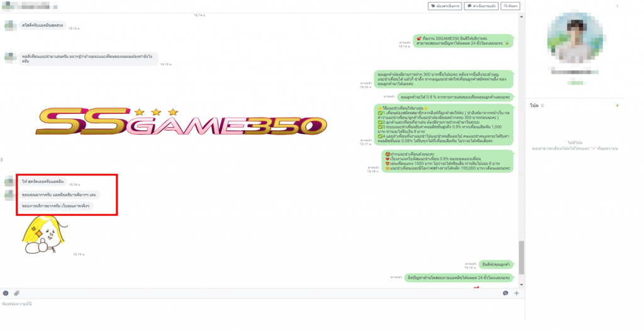Click the empty-notes hint text 'ไม่มีโน้ต'
The width and height of the screenshot is (644, 331).
(575, 143)
